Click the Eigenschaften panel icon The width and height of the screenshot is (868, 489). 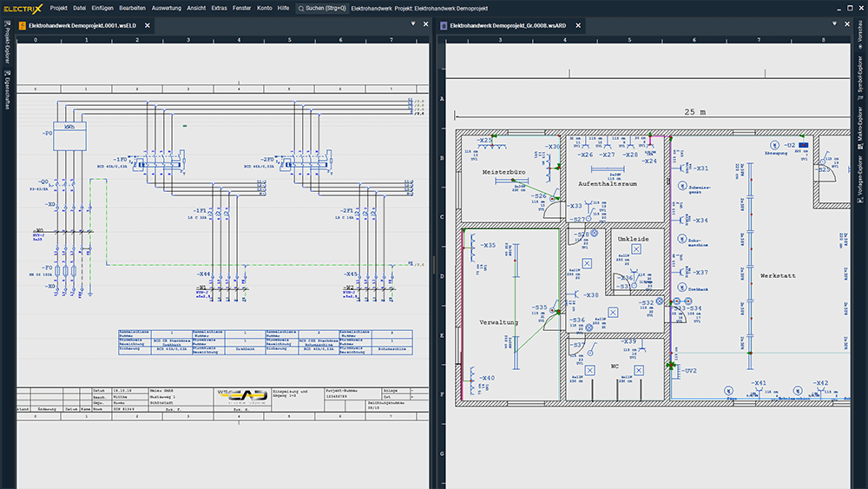pos(7,73)
